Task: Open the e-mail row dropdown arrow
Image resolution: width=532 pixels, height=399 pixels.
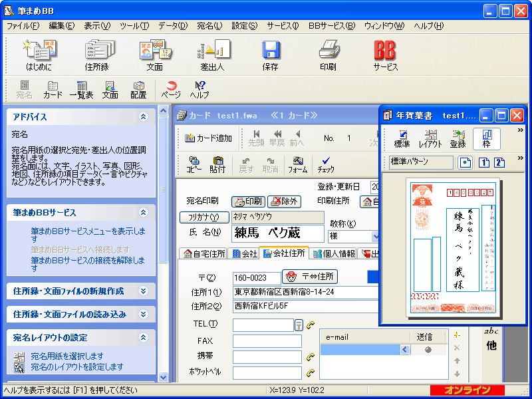Action: point(405,350)
